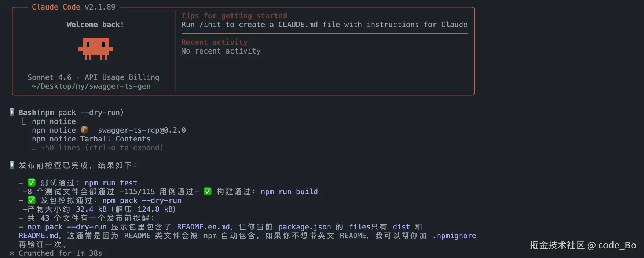Click the Claude Code pixel mascot icon

(95, 48)
